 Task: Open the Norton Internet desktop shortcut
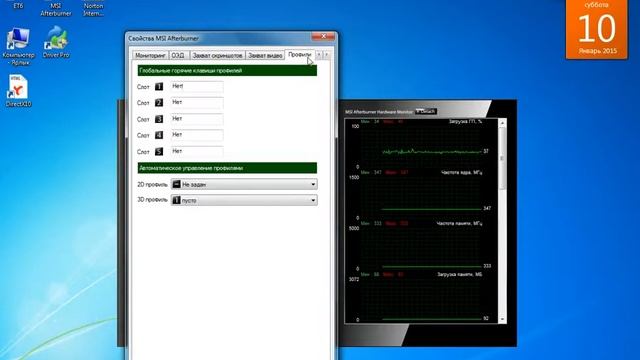[93, 9]
